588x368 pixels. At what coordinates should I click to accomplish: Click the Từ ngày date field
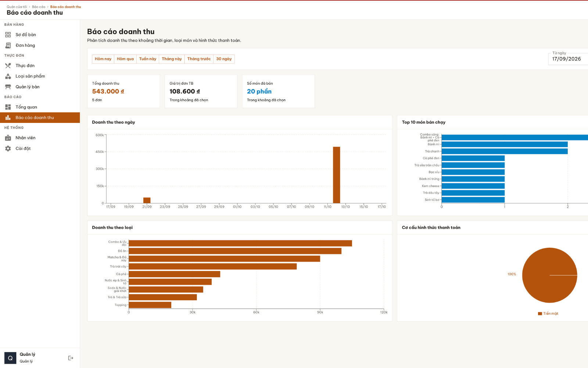(568, 59)
